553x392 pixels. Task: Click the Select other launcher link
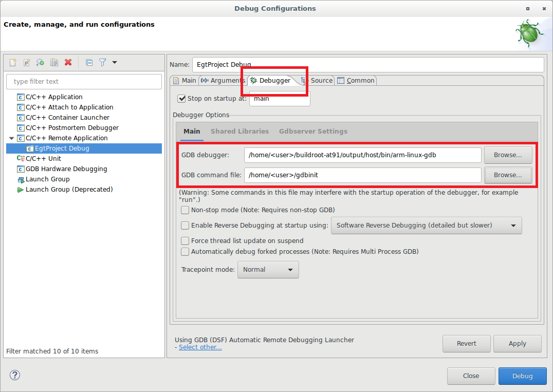click(200, 347)
